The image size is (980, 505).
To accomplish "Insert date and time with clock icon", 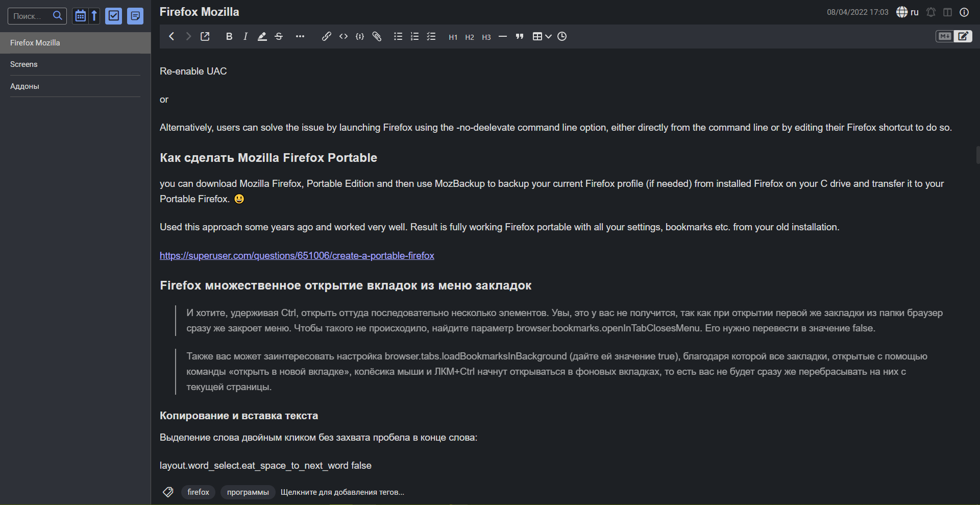I will [x=562, y=36].
